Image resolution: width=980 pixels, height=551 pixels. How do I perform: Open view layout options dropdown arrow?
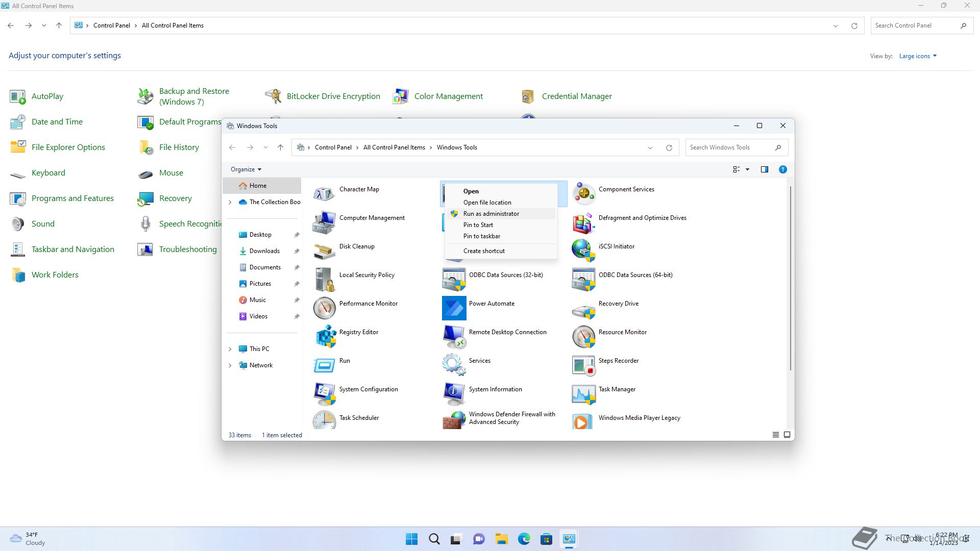click(x=748, y=169)
